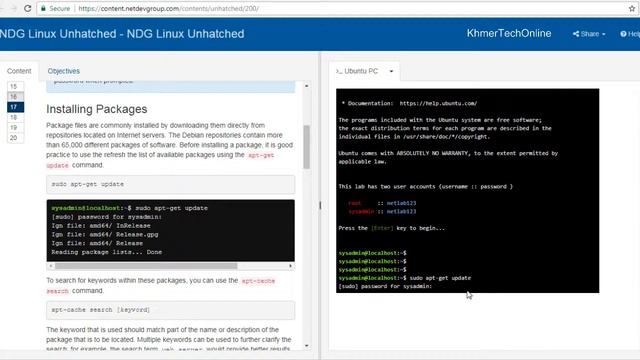Go to content page 15
This screenshot has height=360, width=640.
[x=15, y=87]
